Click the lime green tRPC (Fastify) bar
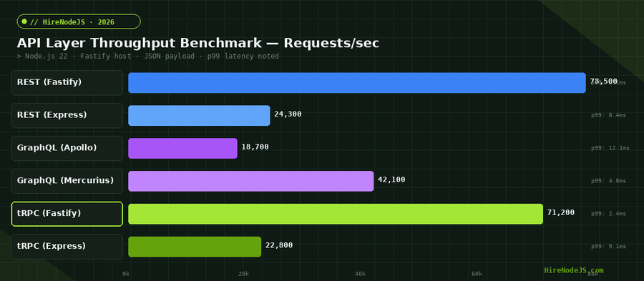This screenshot has height=281, width=644. 336,214
